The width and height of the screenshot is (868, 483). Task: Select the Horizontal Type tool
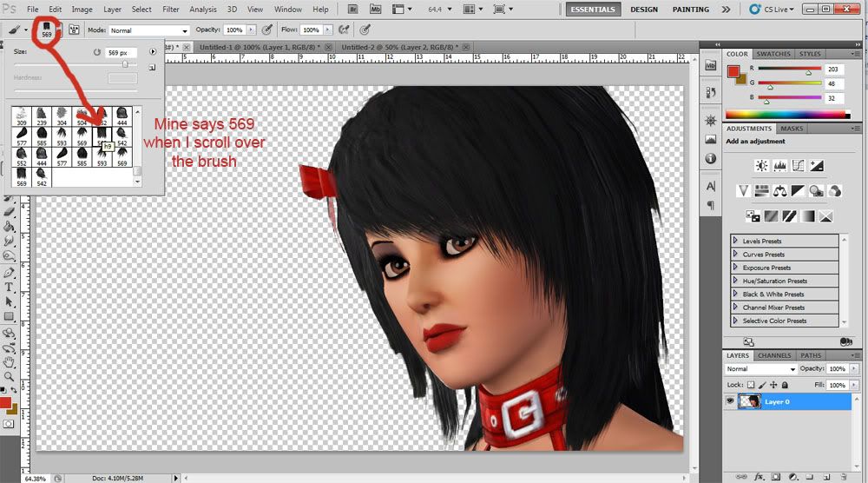click(9, 287)
